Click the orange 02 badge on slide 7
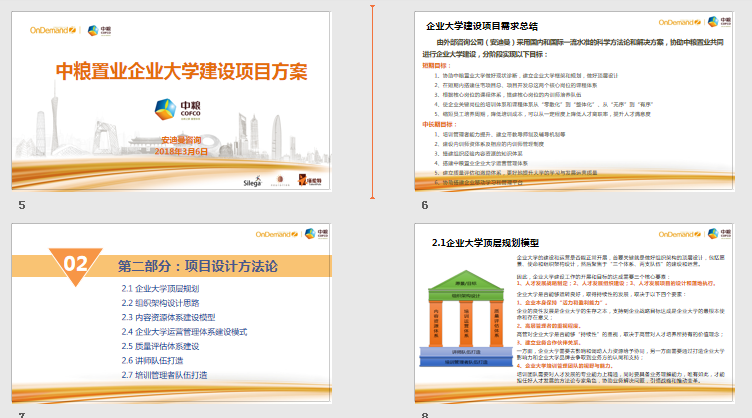The width and height of the screenshot is (752, 418). [78, 264]
